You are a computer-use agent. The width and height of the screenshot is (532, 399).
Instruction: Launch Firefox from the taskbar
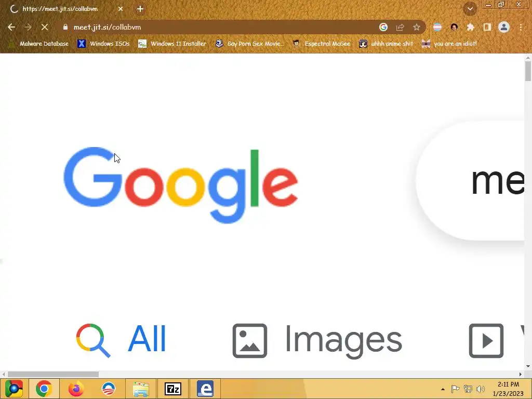(76, 389)
